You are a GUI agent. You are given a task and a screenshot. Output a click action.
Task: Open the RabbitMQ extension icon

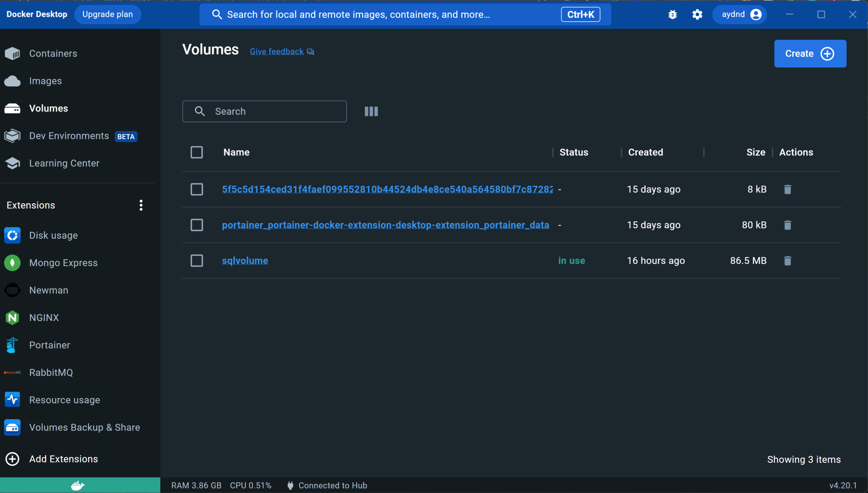(12, 372)
